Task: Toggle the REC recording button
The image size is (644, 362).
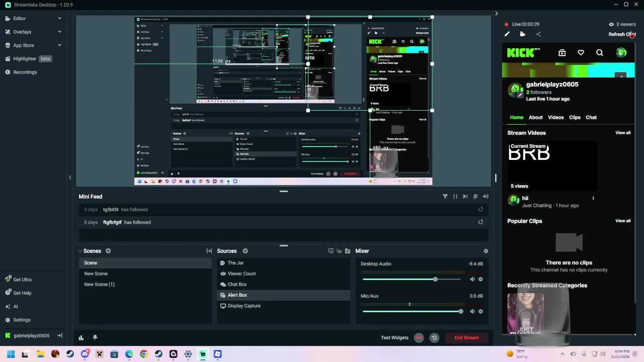Action: point(419,338)
